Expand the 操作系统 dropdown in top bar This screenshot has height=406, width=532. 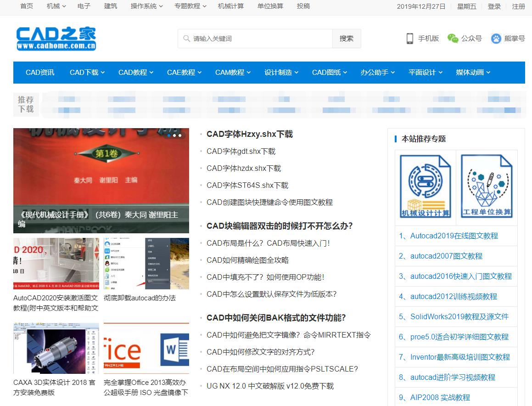click(x=144, y=7)
